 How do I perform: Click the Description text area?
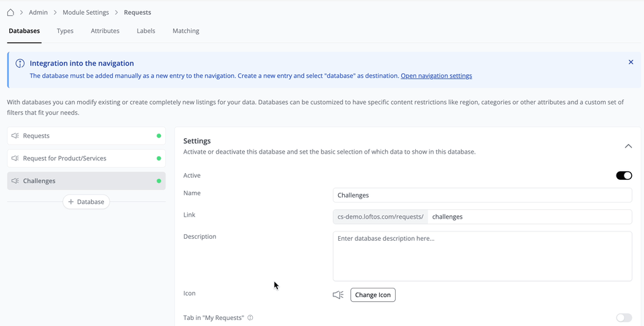(x=482, y=256)
